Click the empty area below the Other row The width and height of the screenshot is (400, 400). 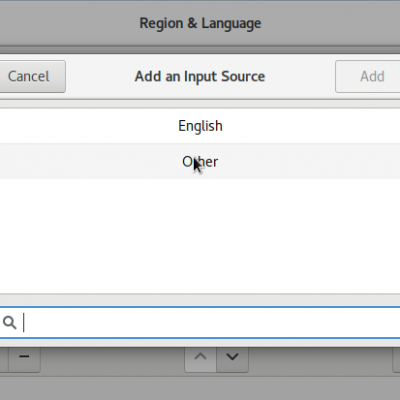tap(200, 237)
